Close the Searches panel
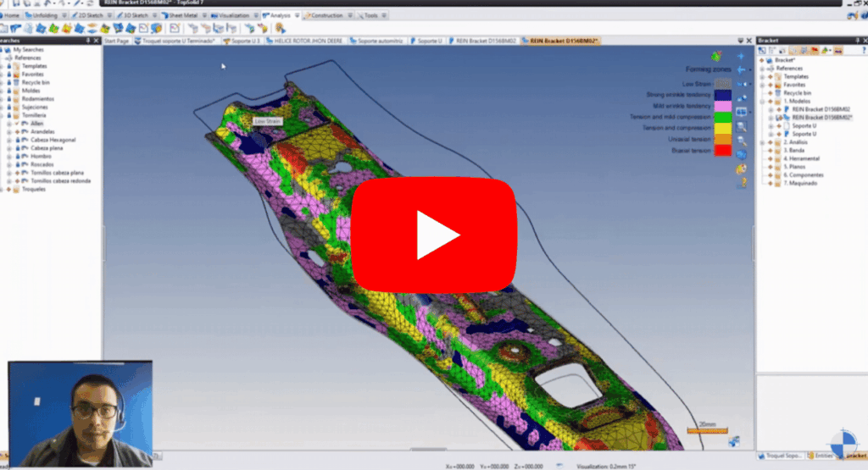 tap(97, 41)
